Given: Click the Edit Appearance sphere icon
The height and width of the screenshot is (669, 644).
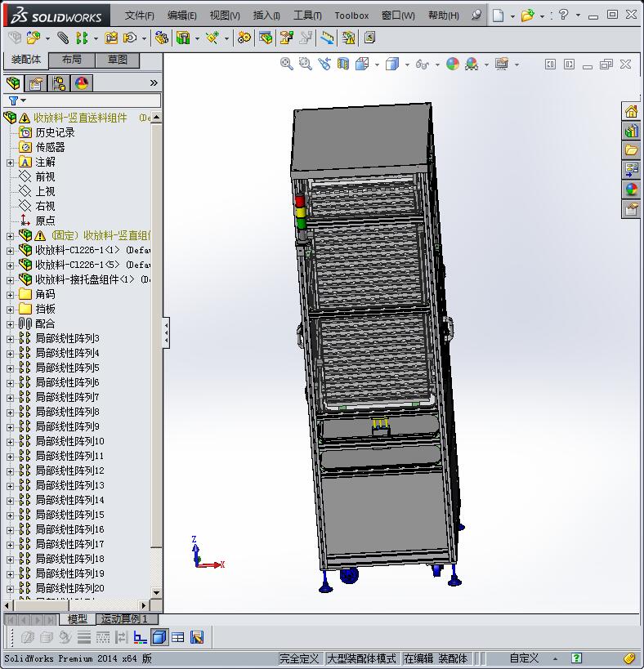Looking at the screenshot, I should pos(453,65).
